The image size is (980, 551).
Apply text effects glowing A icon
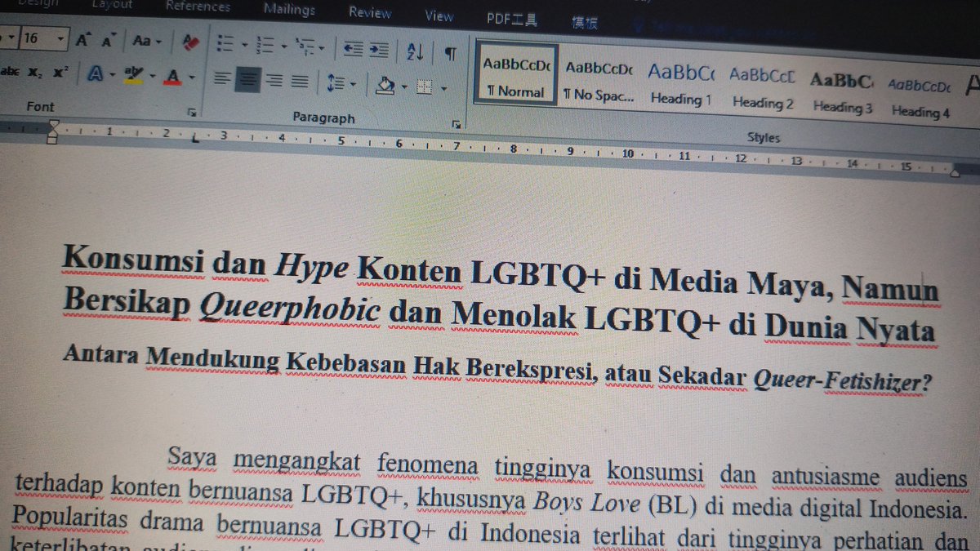(x=94, y=74)
